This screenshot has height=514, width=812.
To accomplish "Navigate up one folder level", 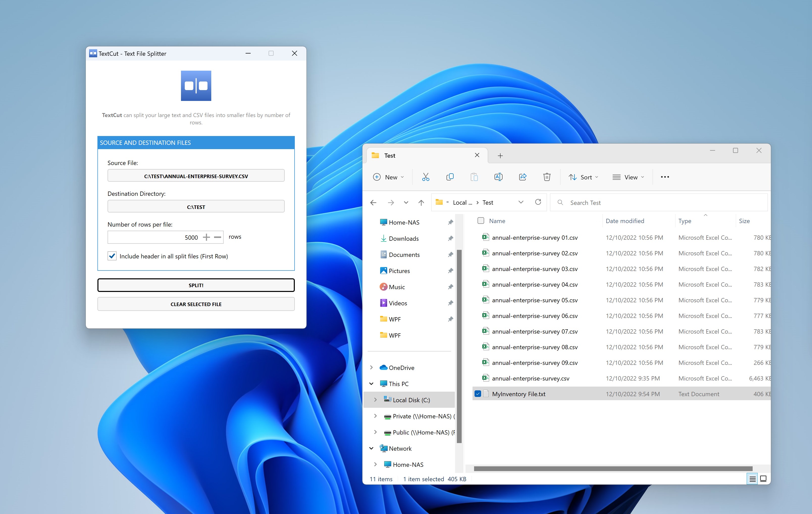I will click(421, 203).
